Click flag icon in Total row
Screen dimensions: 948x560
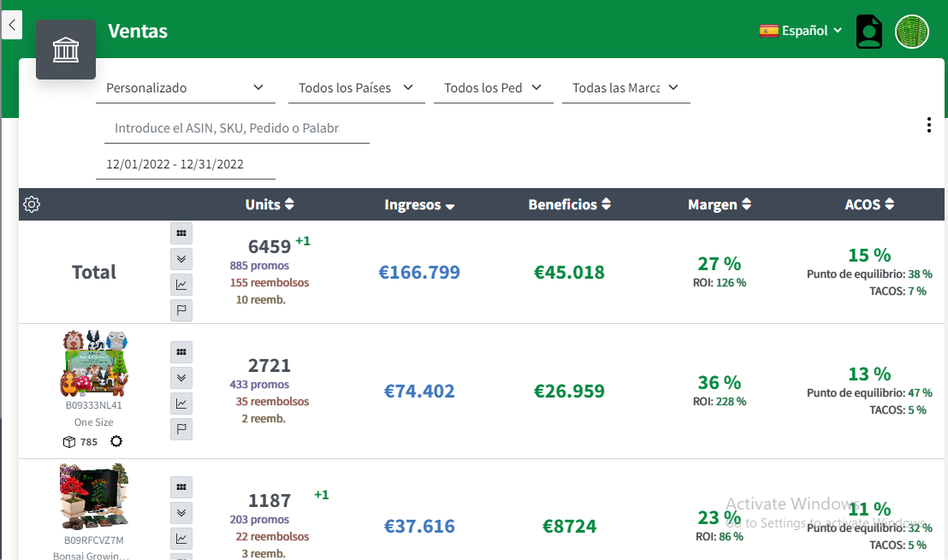[181, 309]
